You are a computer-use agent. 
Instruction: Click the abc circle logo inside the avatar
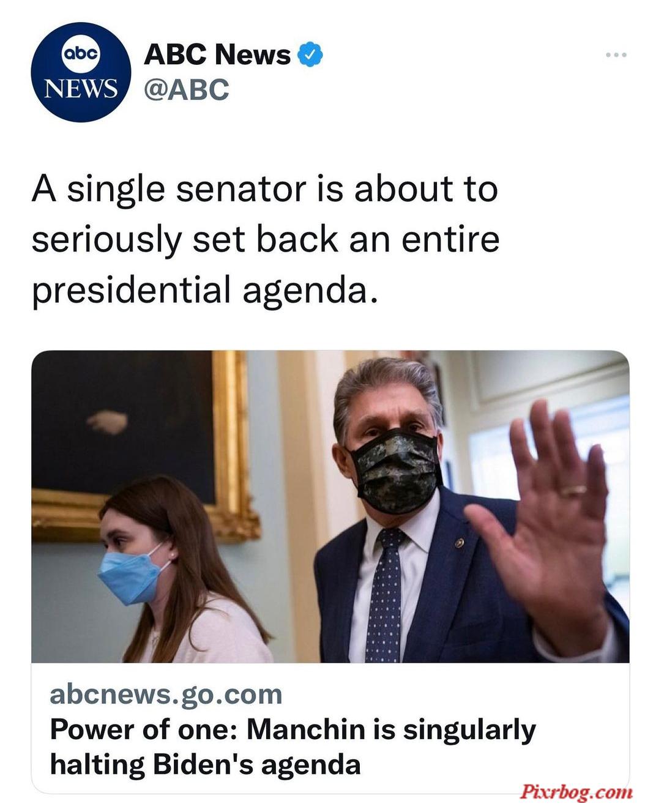[x=81, y=54]
